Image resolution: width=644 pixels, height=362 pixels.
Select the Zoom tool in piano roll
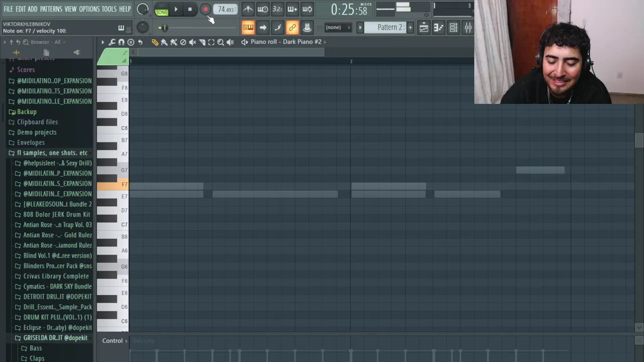point(220,42)
